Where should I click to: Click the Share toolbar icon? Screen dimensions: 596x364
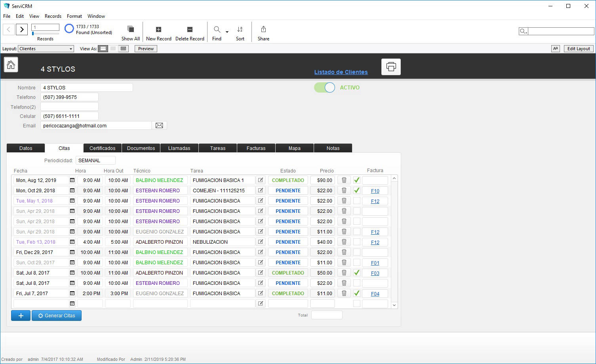tap(263, 29)
